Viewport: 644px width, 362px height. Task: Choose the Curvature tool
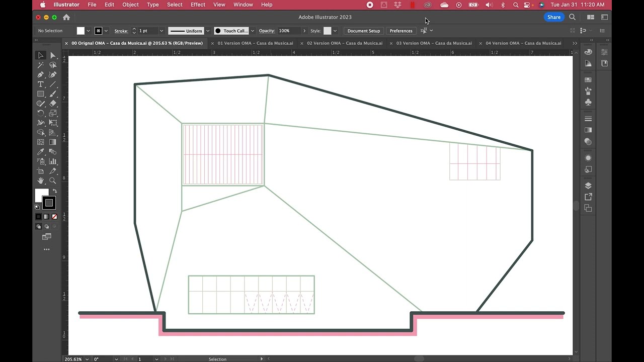pos(53,74)
